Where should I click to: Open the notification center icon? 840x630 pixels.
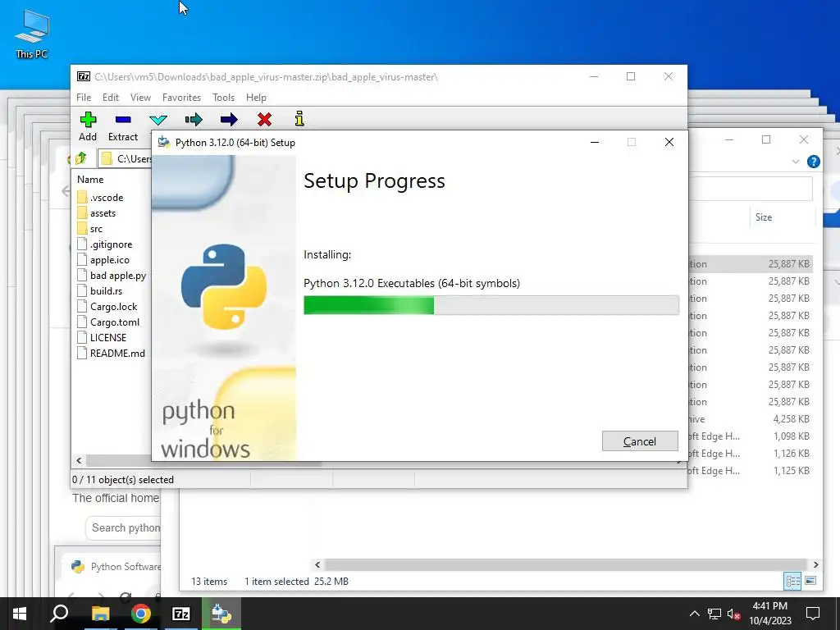tap(813, 614)
